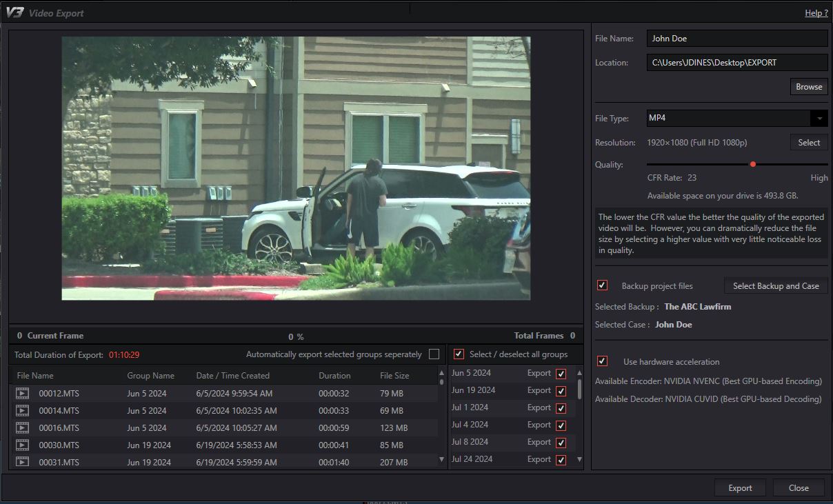Click groups list scroll down arrow

coord(579,459)
